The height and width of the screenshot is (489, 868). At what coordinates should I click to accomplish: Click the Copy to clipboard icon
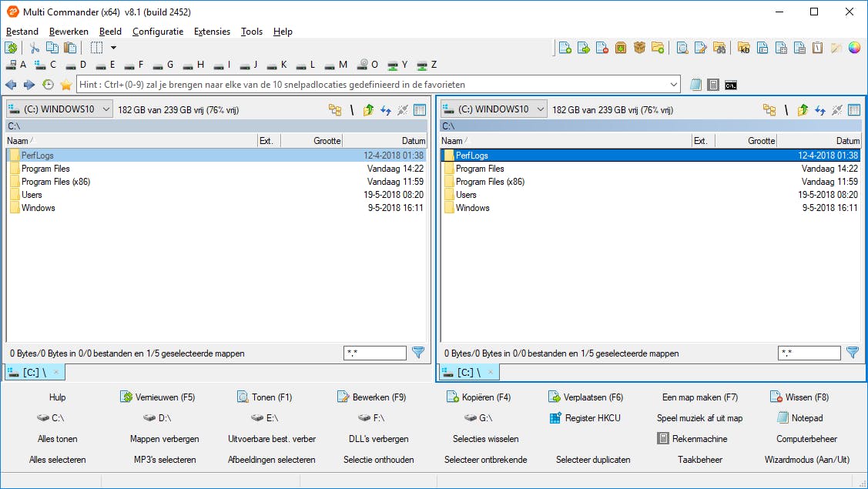(52, 49)
